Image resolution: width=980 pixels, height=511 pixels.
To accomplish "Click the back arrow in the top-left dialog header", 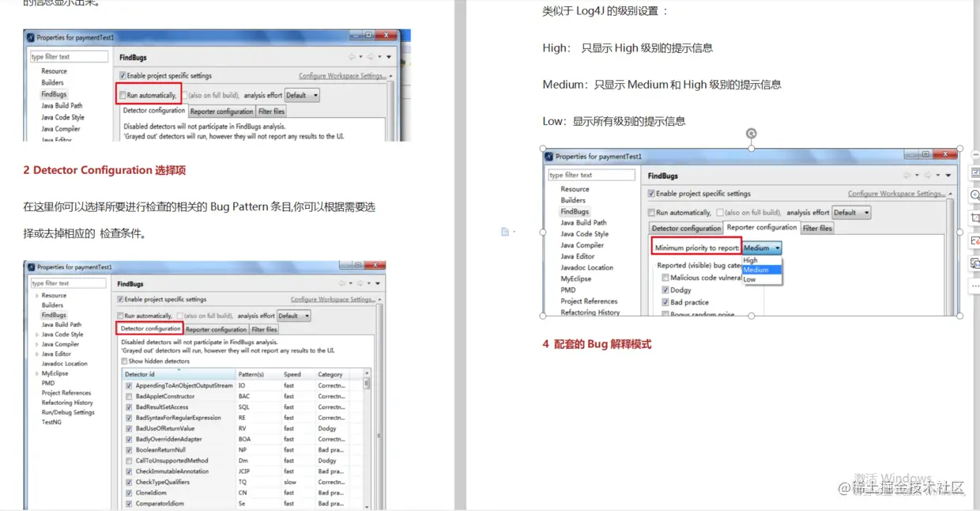I will (x=353, y=57).
